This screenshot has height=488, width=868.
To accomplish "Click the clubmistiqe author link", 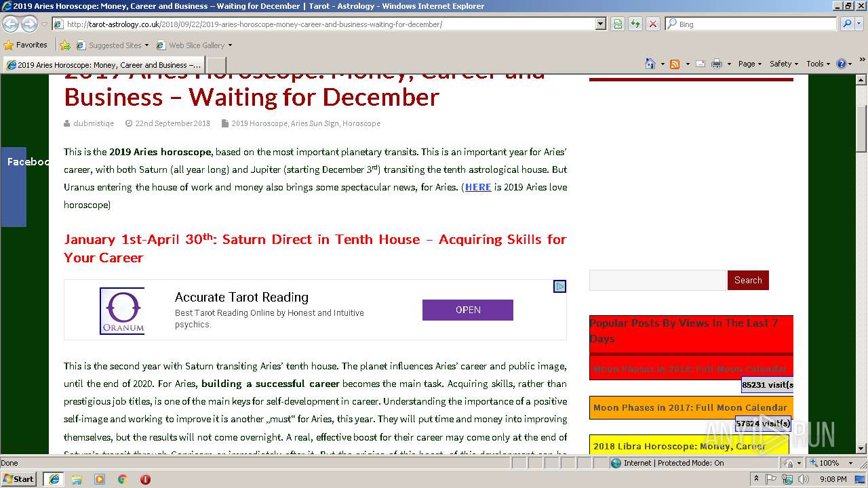I will click(94, 123).
